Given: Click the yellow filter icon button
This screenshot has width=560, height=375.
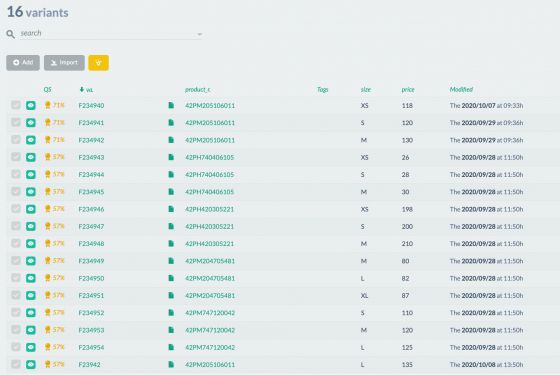Looking at the screenshot, I should pyautogui.click(x=99, y=63).
